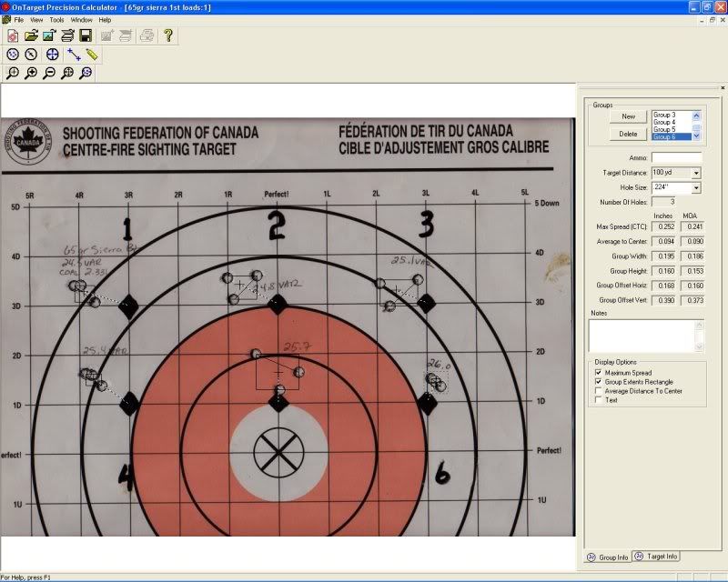Click Group Offset Horiz inches value 0.168
This screenshot has width=728, height=582.
point(664,286)
